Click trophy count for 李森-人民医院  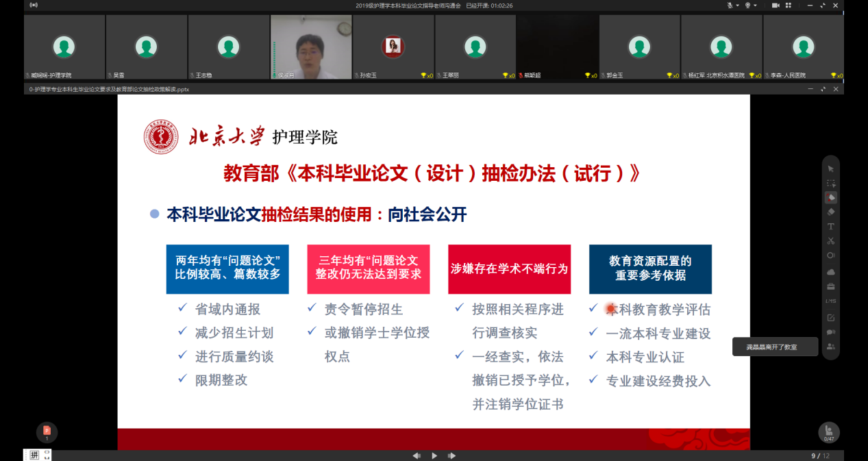click(836, 75)
